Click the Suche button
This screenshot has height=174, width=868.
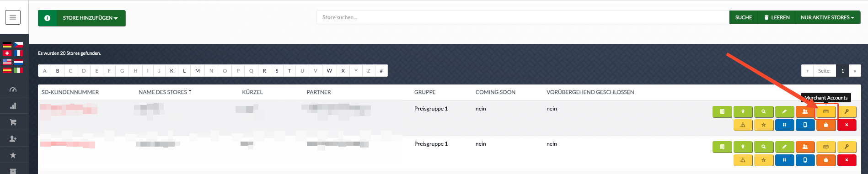pyautogui.click(x=744, y=17)
